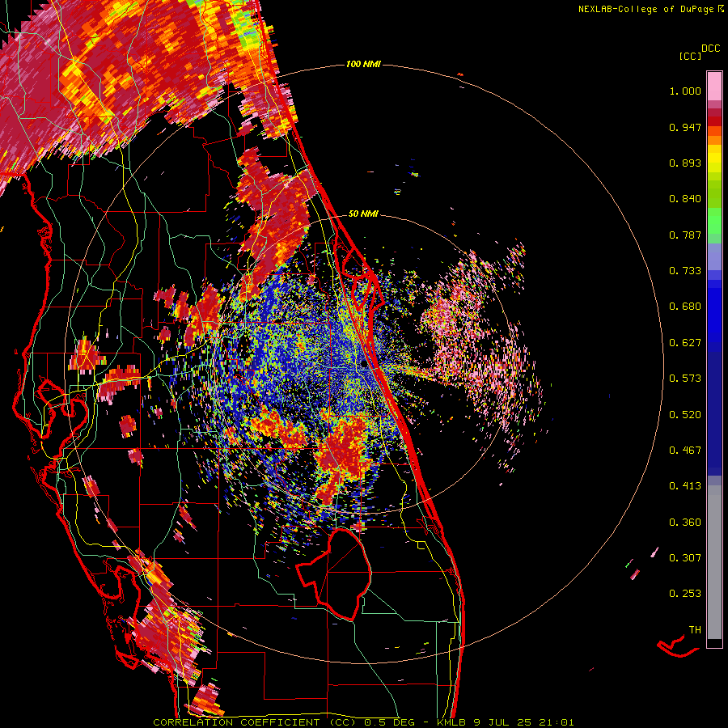728x728 pixels.
Task: Click the 0.733 scale value
Action: pyautogui.click(x=685, y=271)
